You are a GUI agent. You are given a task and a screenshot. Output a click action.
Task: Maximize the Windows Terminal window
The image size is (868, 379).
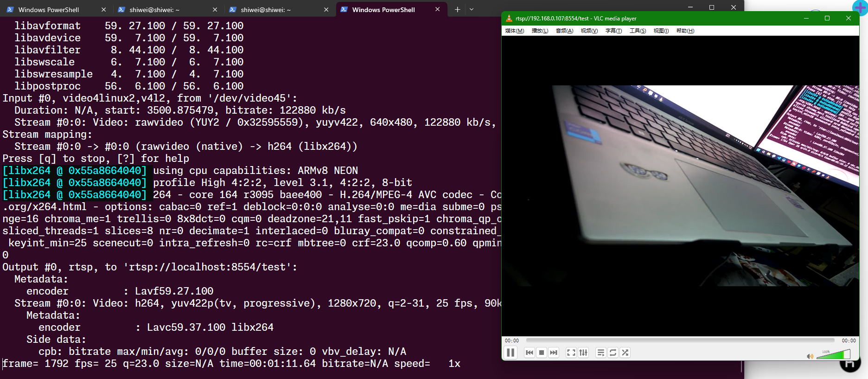coord(712,7)
